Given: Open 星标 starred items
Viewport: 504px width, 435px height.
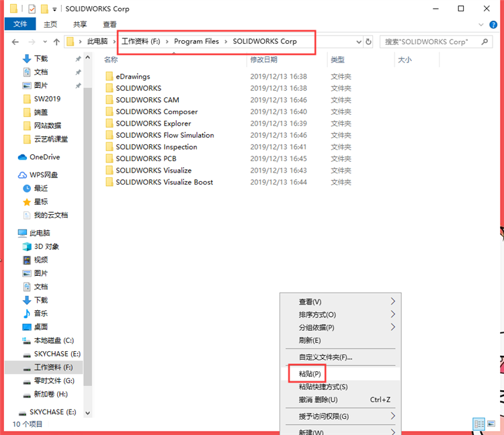Looking at the screenshot, I should tap(41, 202).
